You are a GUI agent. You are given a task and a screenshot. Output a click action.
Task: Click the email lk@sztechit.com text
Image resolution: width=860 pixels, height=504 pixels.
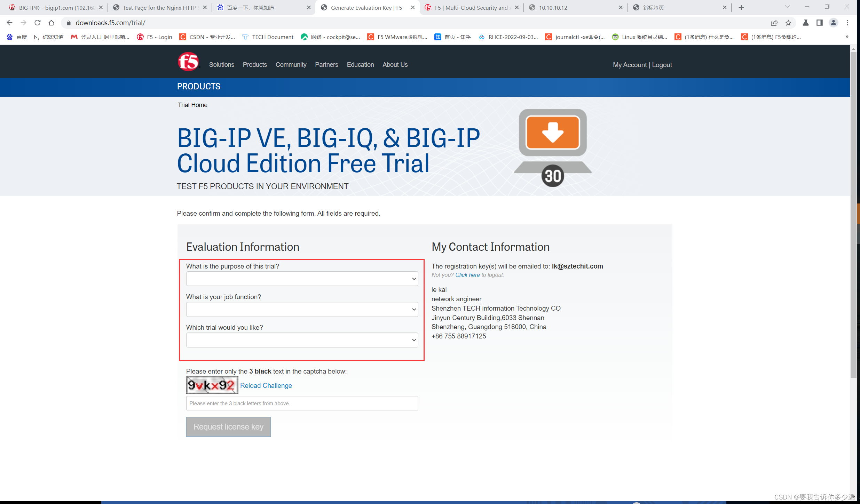pyautogui.click(x=577, y=266)
